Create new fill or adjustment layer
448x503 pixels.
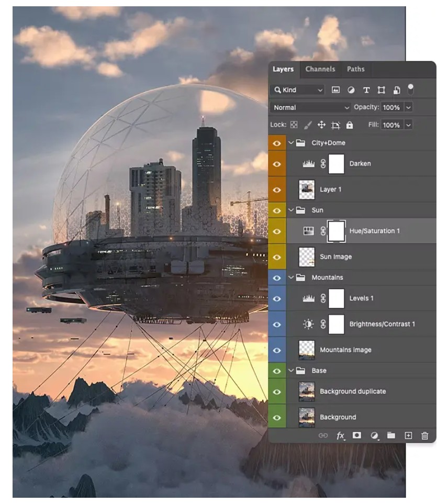click(x=374, y=435)
